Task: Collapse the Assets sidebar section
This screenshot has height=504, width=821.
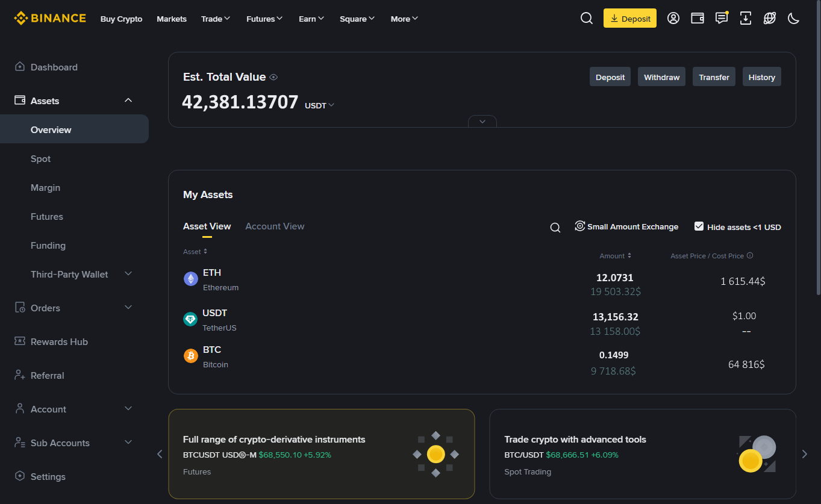Action: pos(128,101)
